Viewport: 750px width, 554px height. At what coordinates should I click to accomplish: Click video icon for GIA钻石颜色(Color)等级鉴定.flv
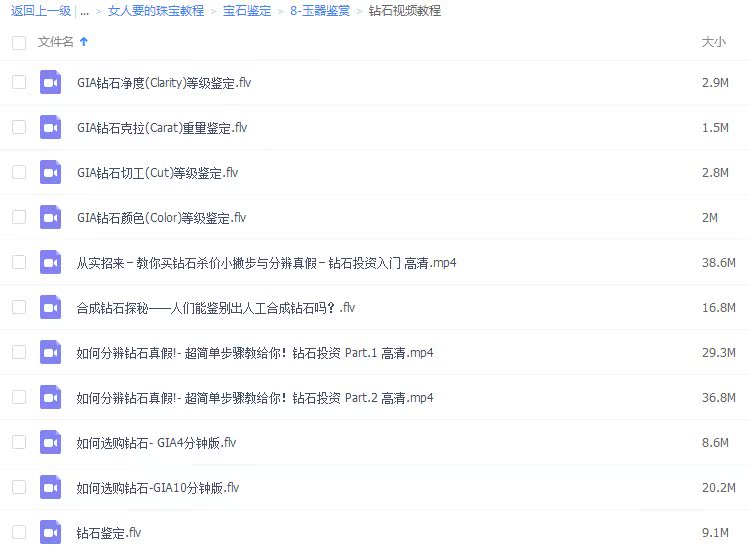click(50, 217)
